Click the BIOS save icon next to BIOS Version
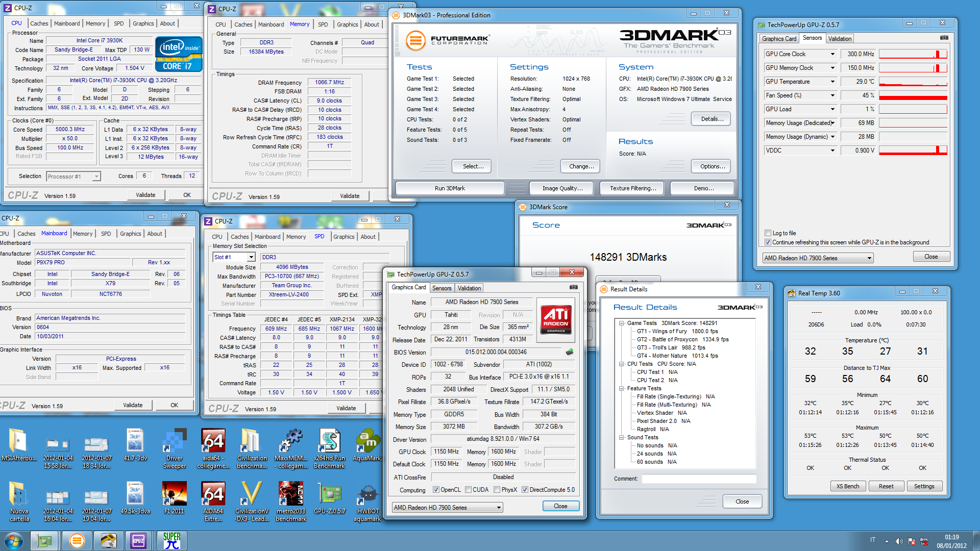Viewport: 980px width, 551px height. point(570,352)
